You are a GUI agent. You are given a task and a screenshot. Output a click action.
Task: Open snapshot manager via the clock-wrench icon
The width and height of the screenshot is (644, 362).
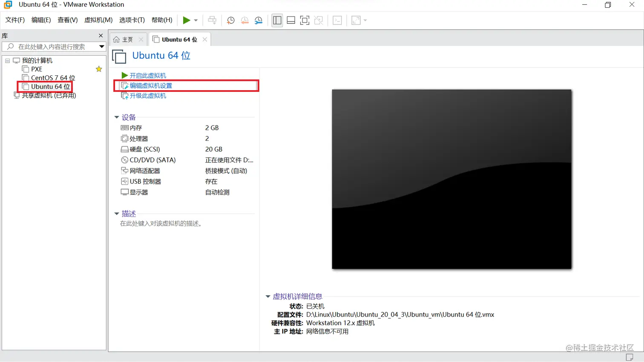258,20
